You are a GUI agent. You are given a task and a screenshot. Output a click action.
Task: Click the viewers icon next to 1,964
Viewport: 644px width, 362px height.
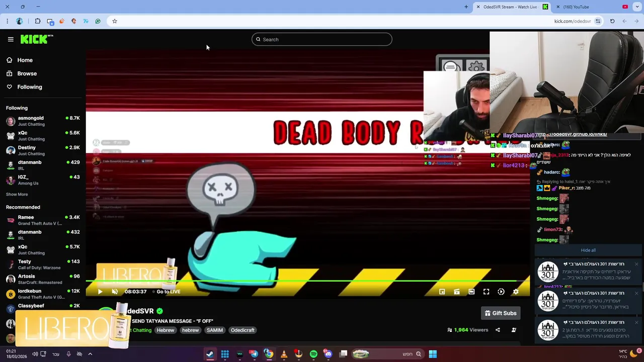pos(449,330)
